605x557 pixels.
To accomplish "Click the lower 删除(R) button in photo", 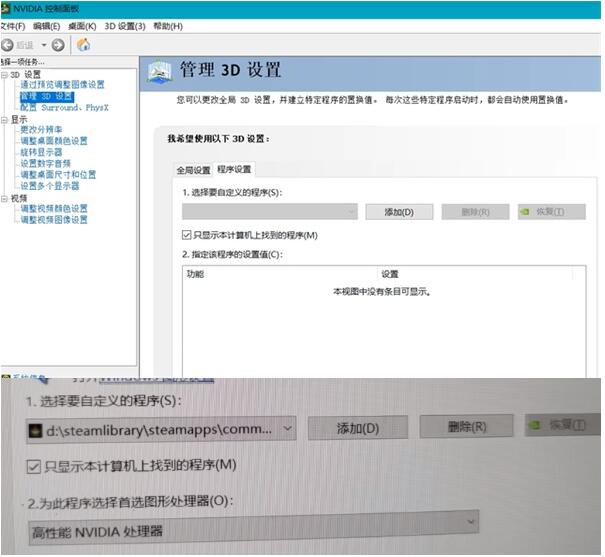I will tap(466, 427).
